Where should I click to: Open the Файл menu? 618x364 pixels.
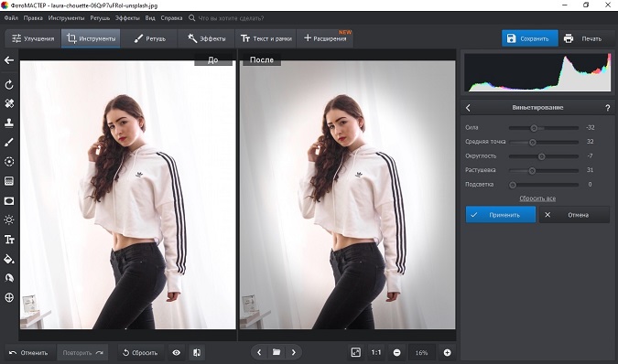coord(11,18)
